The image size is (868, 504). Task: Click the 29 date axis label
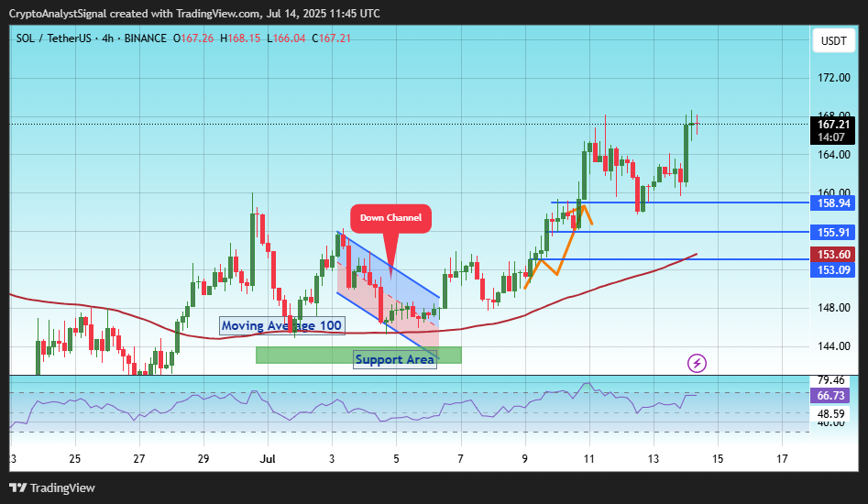203,458
